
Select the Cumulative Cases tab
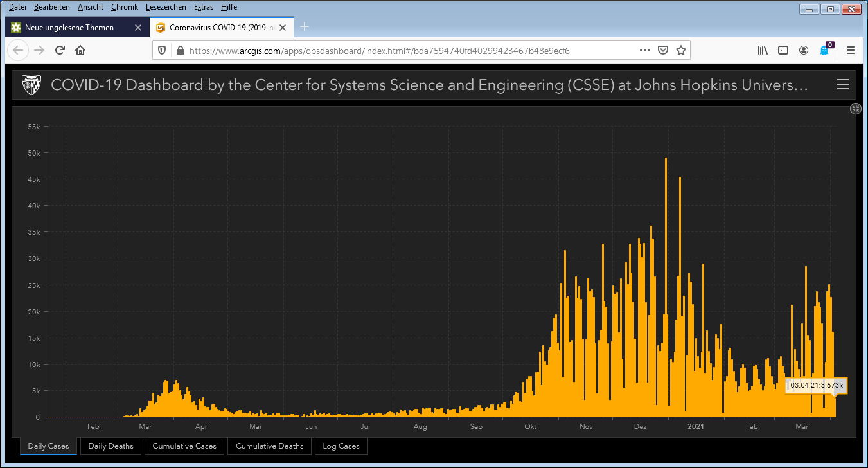click(x=184, y=446)
